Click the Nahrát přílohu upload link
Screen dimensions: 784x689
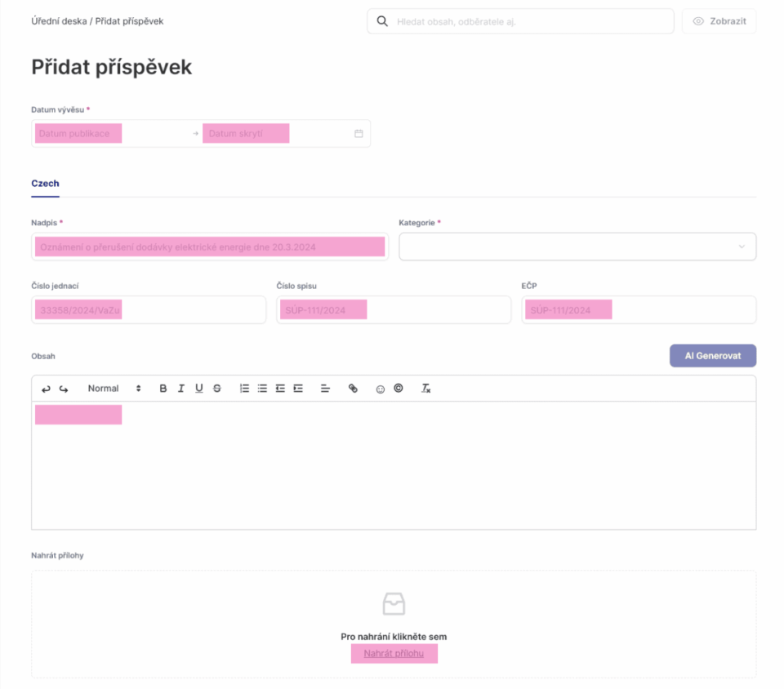(394, 653)
